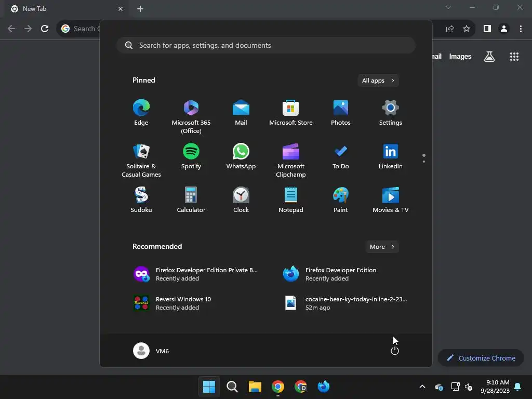Open Chrome three-dot menu
532x399 pixels.
[521, 29]
